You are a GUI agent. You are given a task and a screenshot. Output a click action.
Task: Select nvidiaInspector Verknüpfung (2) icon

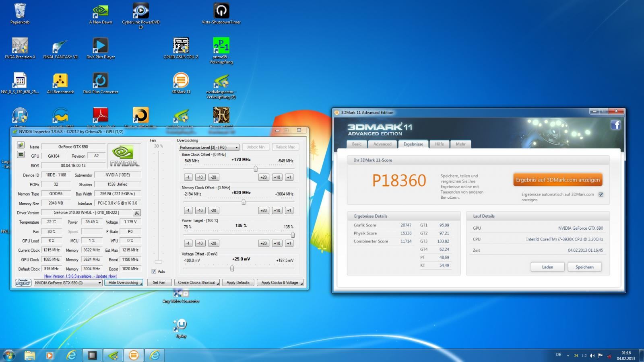pyautogui.click(x=221, y=86)
